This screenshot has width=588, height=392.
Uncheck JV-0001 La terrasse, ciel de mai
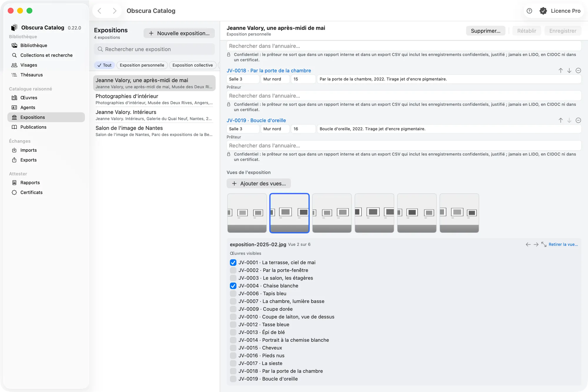pyautogui.click(x=233, y=262)
